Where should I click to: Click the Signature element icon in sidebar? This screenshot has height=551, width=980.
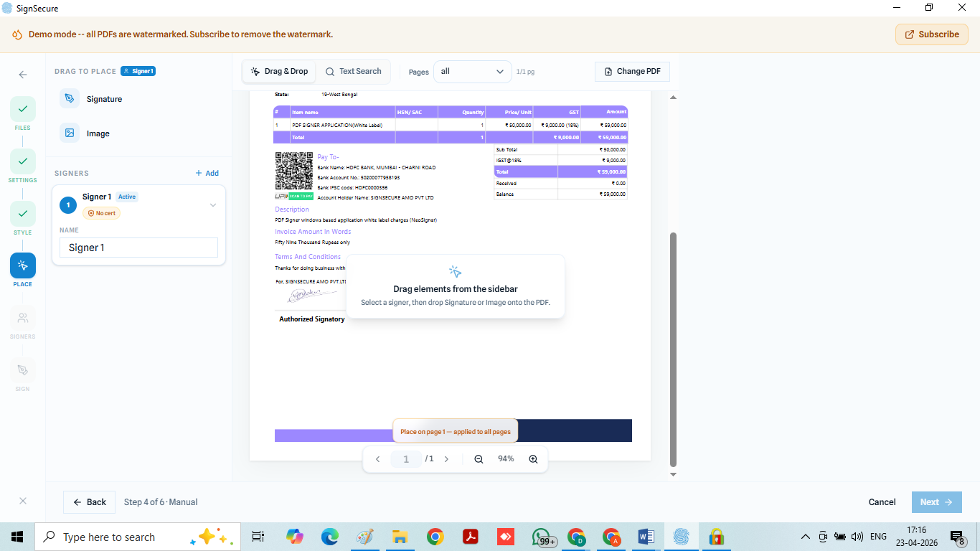pyautogui.click(x=70, y=99)
